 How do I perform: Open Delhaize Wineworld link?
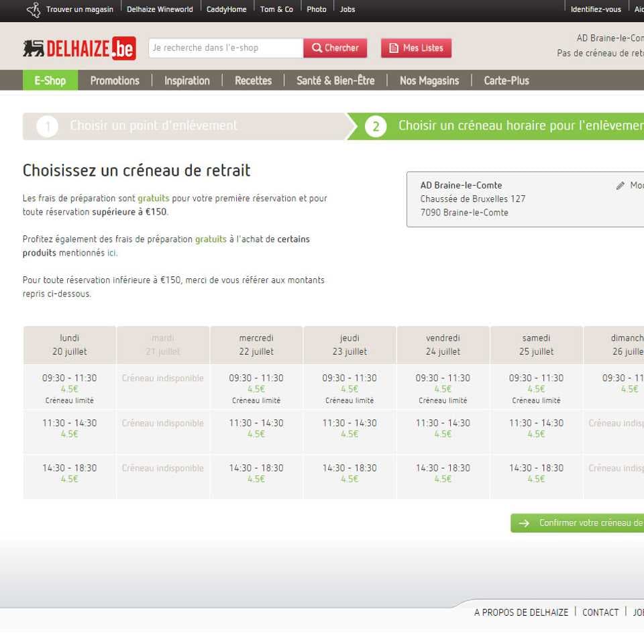[x=160, y=9]
